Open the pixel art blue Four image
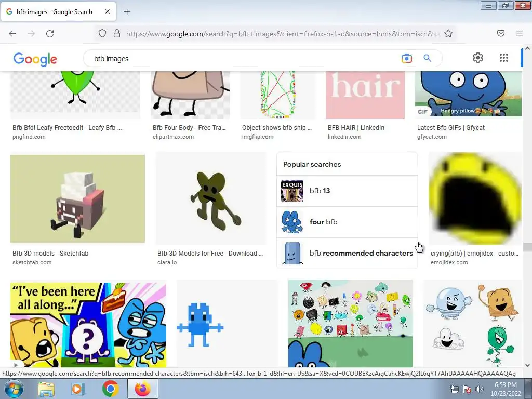532x399 pixels. 228,323
